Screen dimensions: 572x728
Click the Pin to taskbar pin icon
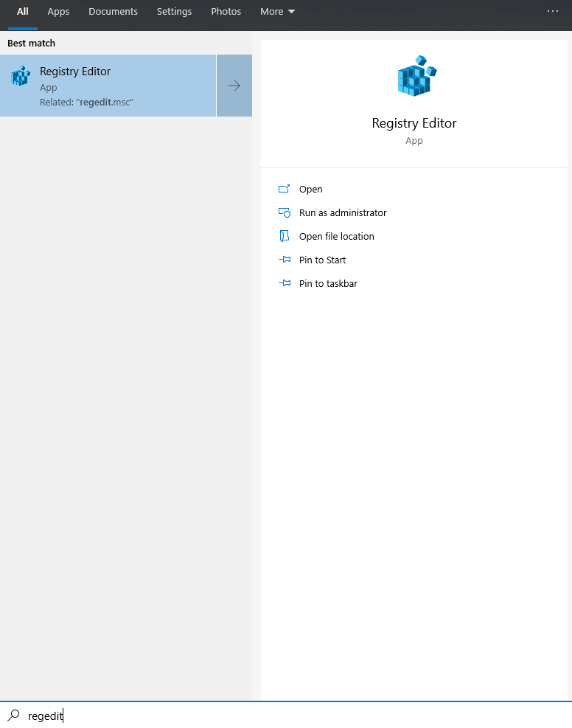pyautogui.click(x=285, y=283)
